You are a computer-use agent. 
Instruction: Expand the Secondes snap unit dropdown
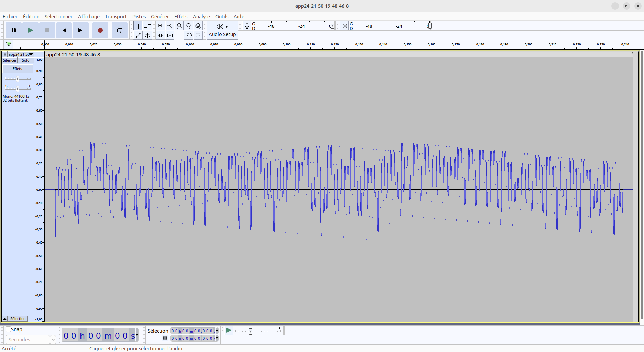[53, 340]
